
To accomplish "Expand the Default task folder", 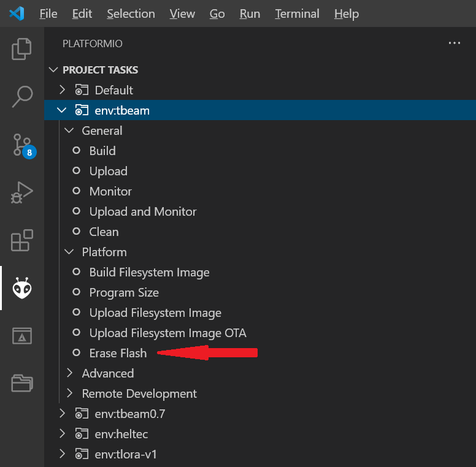I will pos(113,90).
